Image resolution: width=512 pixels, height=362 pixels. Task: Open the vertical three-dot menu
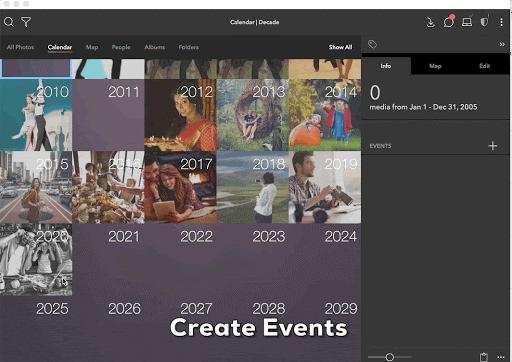click(501, 22)
